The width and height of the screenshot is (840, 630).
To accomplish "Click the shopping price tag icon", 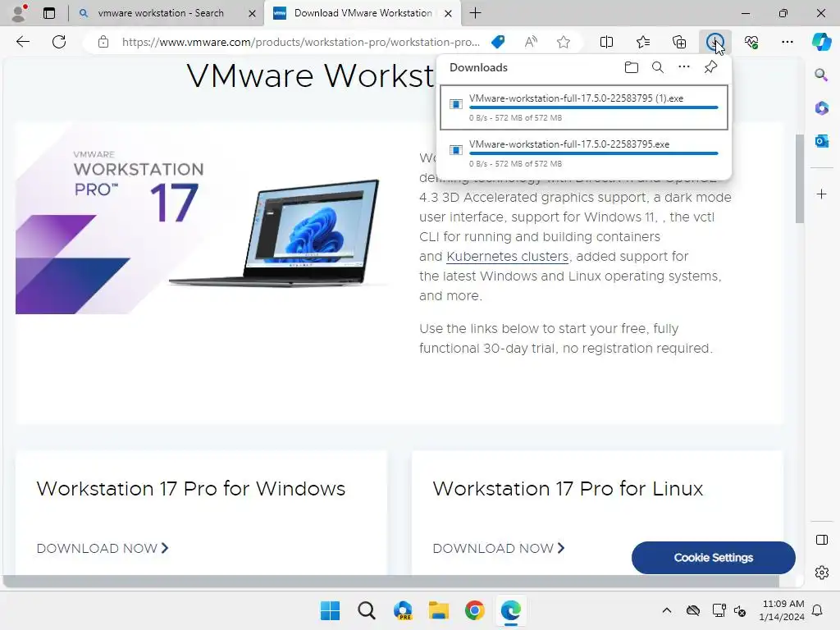I will 498,42.
